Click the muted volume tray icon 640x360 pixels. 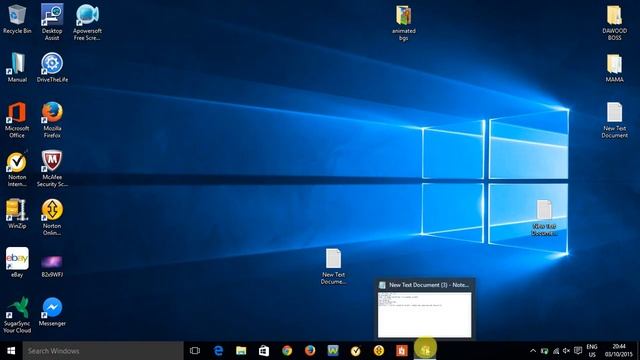click(566, 351)
